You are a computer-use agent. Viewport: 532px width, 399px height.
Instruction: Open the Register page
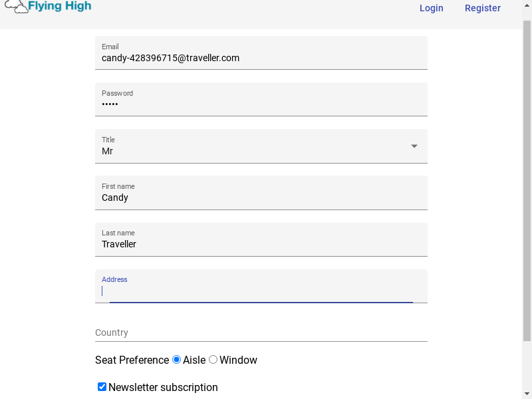[x=482, y=8]
